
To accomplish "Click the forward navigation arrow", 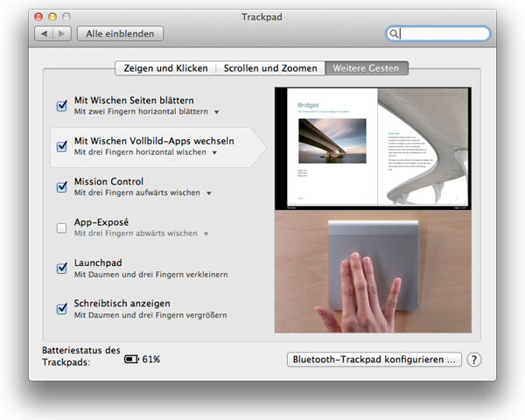I will (61, 34).
